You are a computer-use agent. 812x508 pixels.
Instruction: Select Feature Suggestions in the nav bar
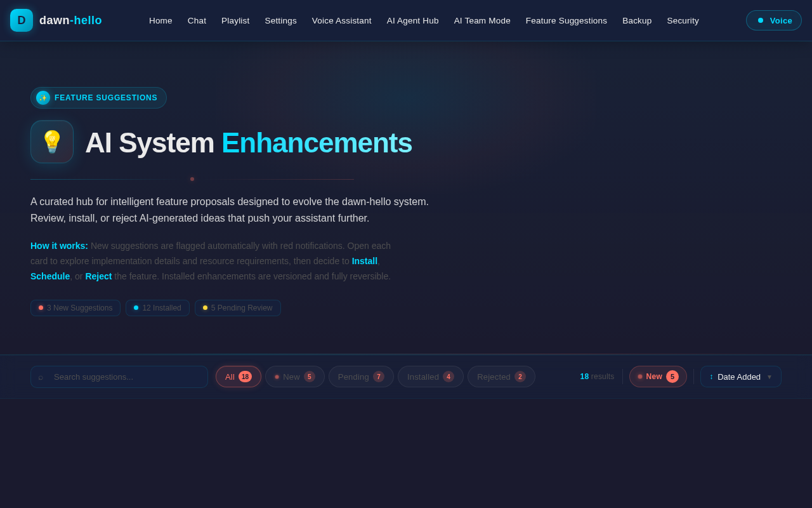click(566, 20)
